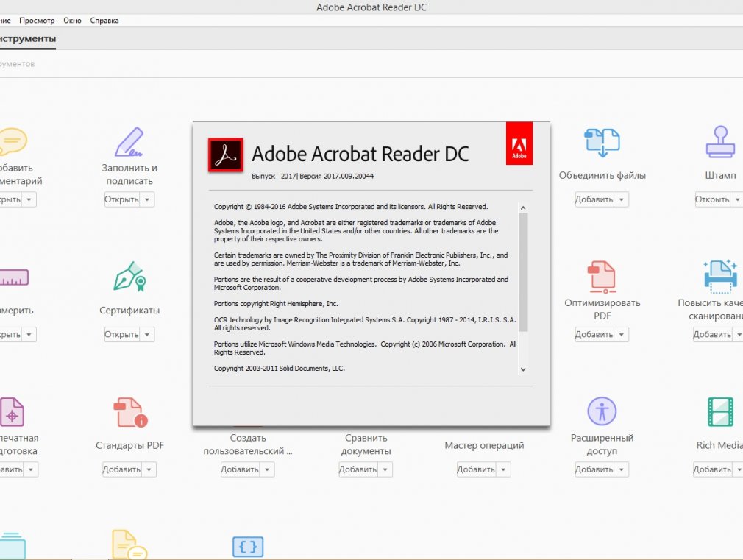The image size is (743, 560).
Task: Click the 'Мастер операций' tool label
Action: coord(484,446)
